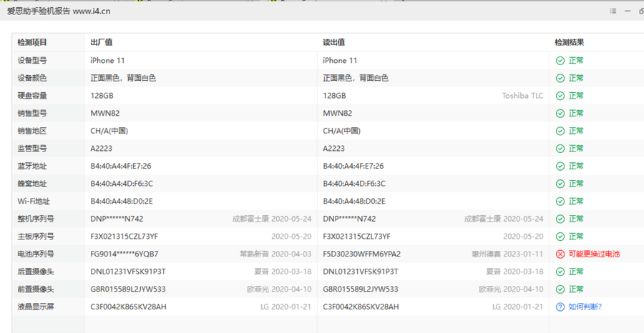Click the 检测结果 column header

pyautogui.click(x=570, y=42)
